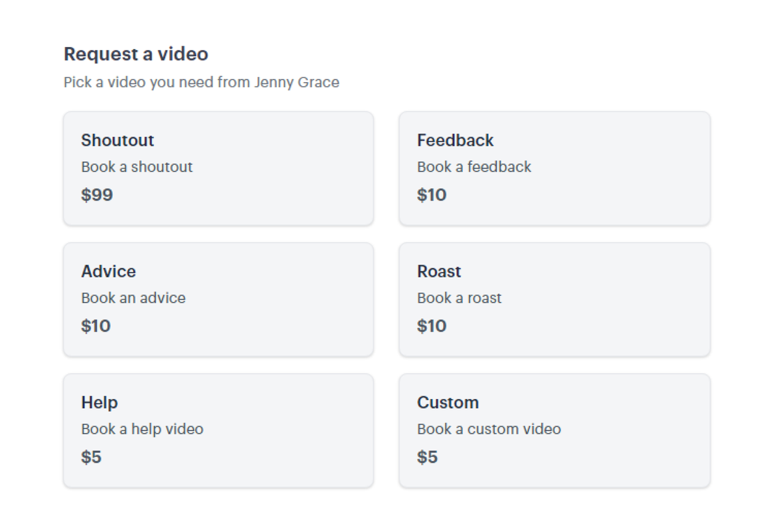Click the $5 price under Help

[91, 457]
